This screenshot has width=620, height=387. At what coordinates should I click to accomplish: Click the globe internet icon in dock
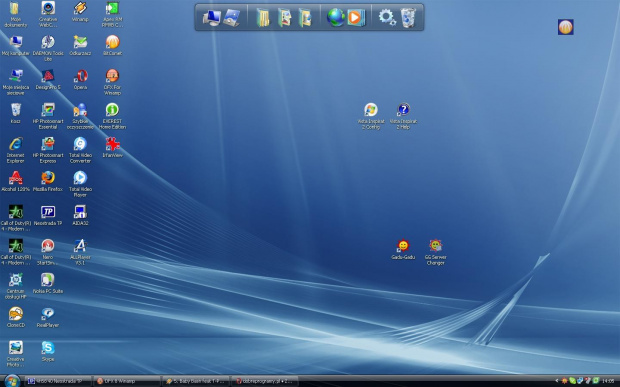[x=336, y=18]
